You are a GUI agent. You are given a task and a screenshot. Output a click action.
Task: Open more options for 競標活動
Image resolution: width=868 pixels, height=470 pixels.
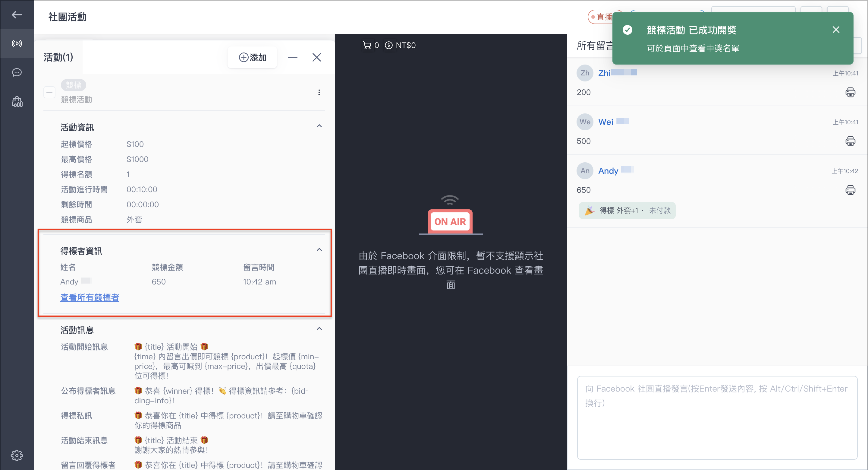(x=319, y=92)
